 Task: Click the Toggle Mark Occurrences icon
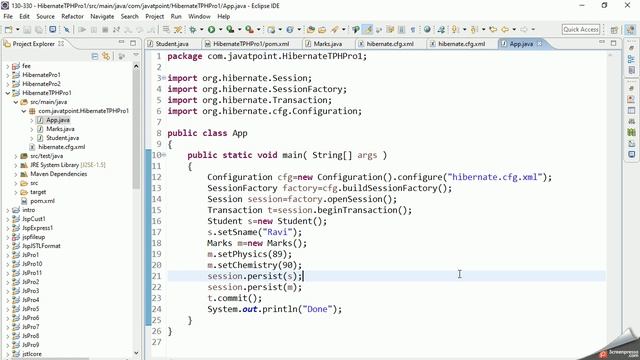tap(367, 29)
